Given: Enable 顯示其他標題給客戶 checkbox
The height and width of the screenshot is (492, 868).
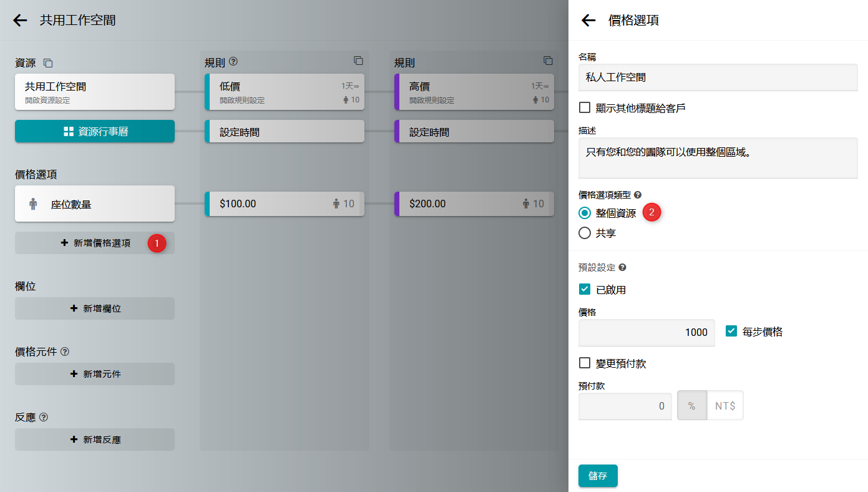Looking at the screenshot, I should [x=585, y=107].
